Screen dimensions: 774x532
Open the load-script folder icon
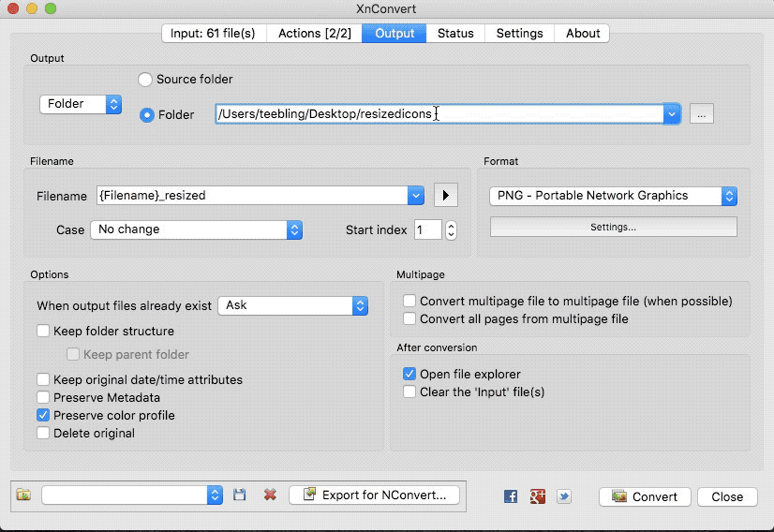tap(23, 495)
